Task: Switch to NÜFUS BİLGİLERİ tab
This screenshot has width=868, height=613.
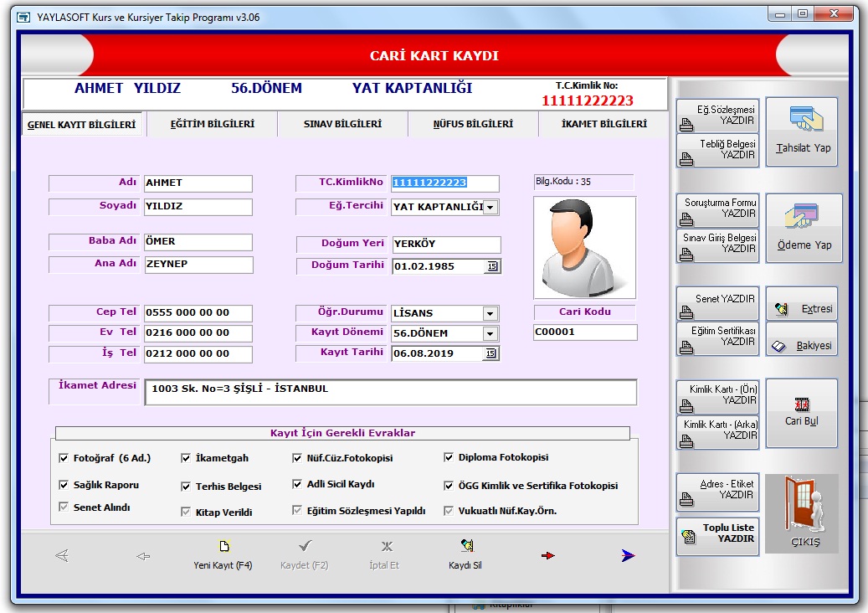Action: 473,123
